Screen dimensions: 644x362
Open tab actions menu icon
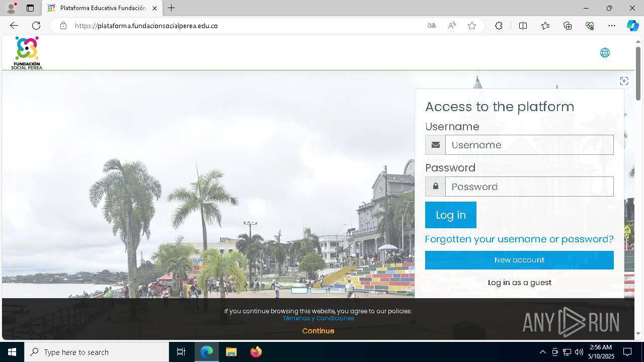pos(30,8)
